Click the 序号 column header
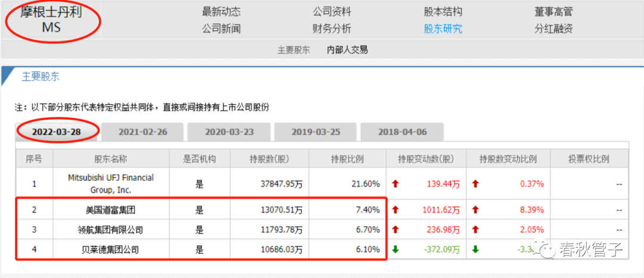Screen dimensions: 644x278 point(35,159)
